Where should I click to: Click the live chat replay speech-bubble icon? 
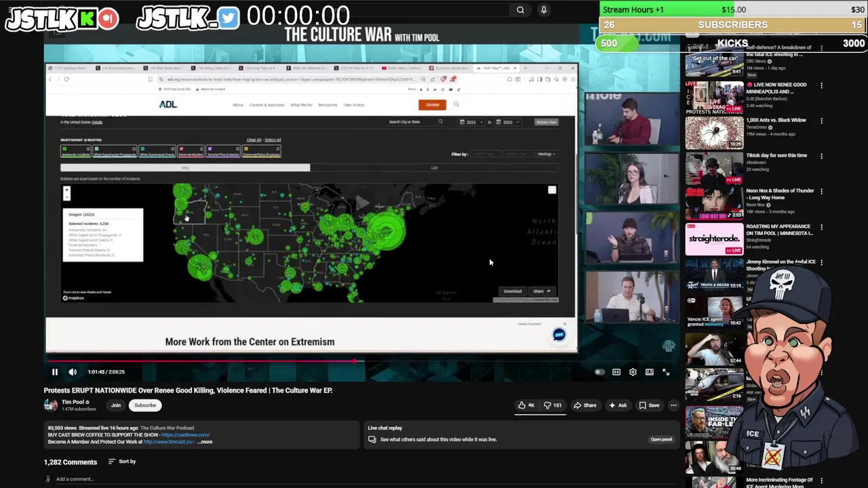[x=372, y=439]
